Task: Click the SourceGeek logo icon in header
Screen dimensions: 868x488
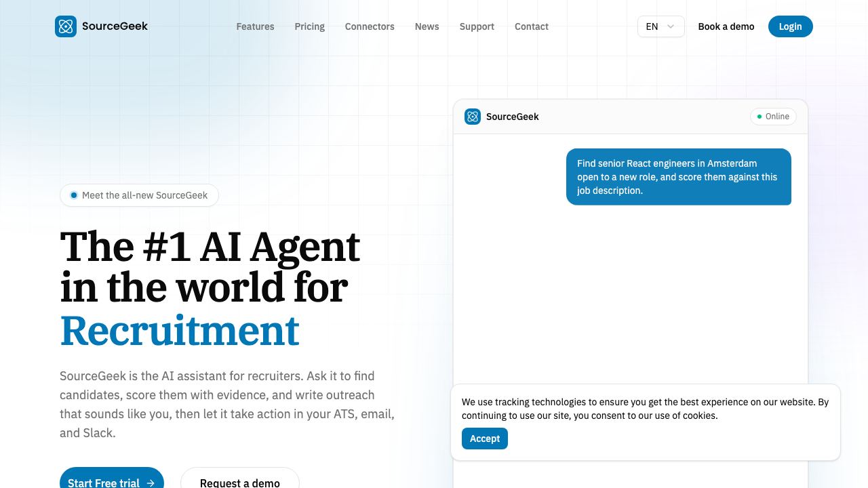Action: 66,26
